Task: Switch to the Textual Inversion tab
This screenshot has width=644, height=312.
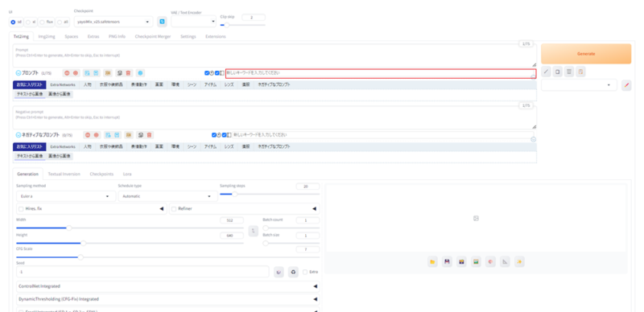Action: tap(64, 174)
